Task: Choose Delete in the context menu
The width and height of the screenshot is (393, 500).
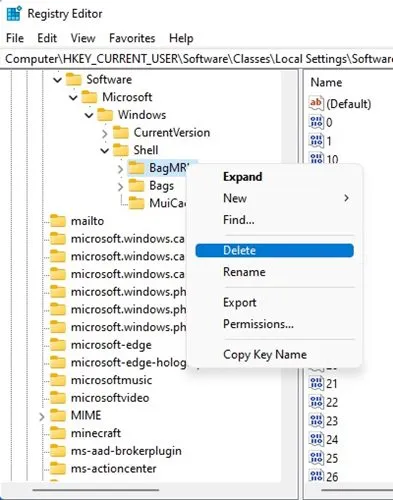Action: (274, 250)
